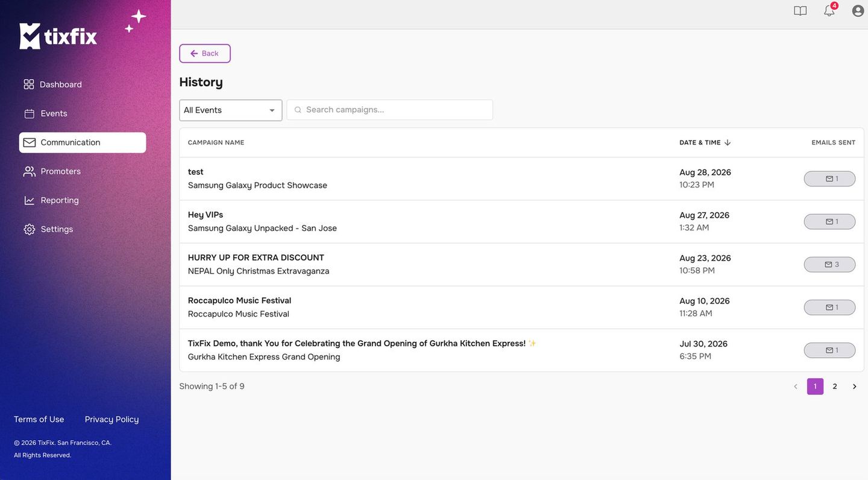Open the All Events dropdown

pos(231,110)
